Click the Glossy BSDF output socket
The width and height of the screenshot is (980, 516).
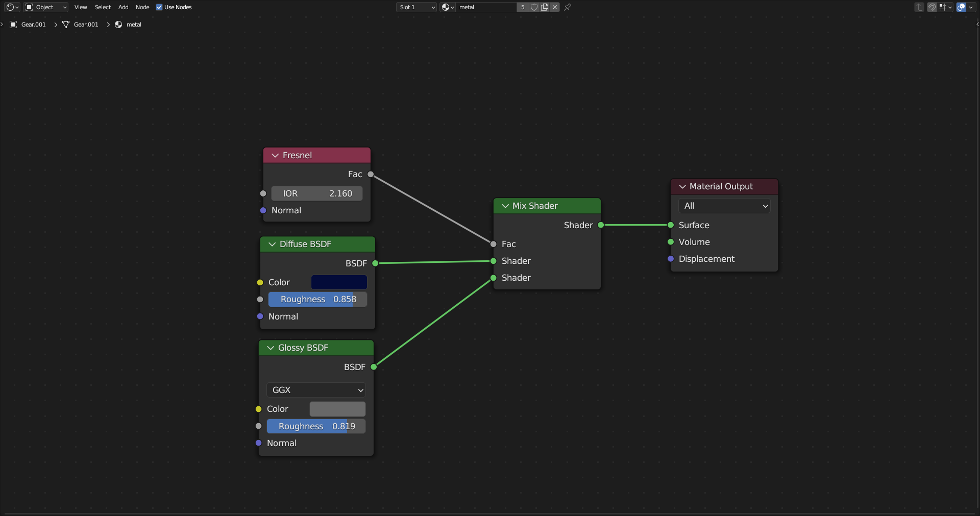(374, 367)
